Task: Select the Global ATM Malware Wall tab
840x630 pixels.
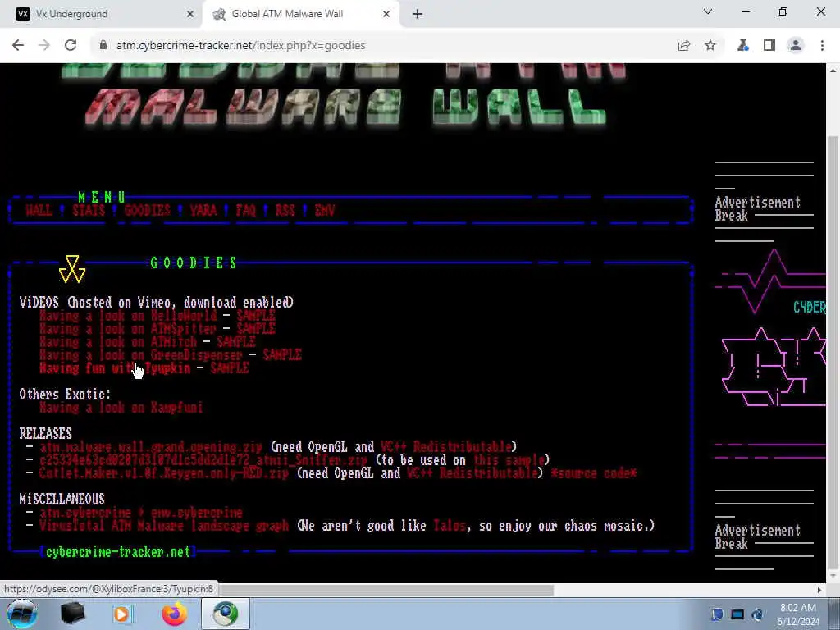Action: pyautogui.click(x=300, y=15)
